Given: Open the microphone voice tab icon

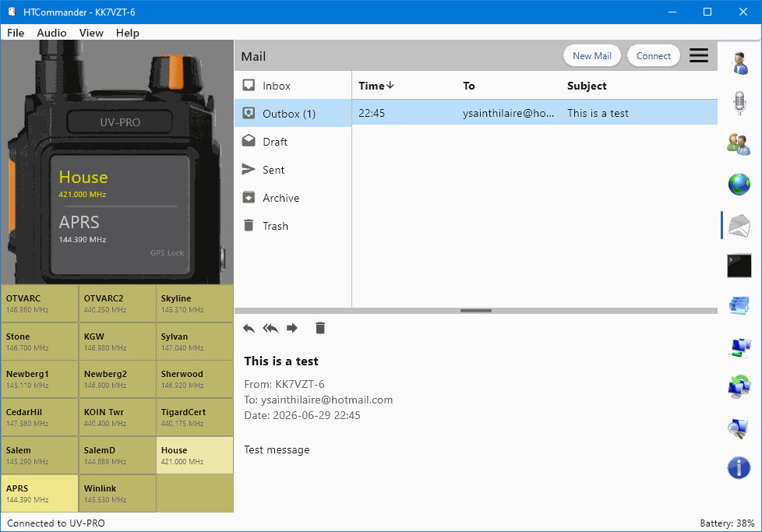Looking at the screenshot, I should 739,104.
